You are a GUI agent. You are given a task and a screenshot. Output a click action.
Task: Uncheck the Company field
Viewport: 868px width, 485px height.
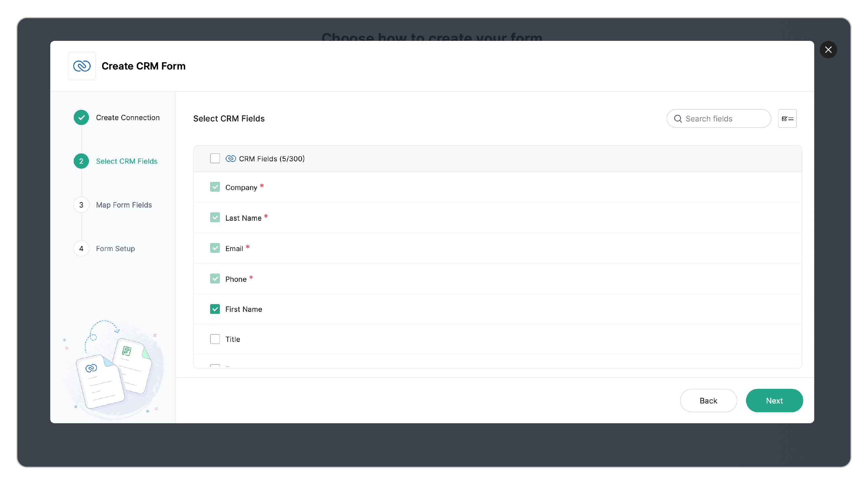tap(215, 187)
